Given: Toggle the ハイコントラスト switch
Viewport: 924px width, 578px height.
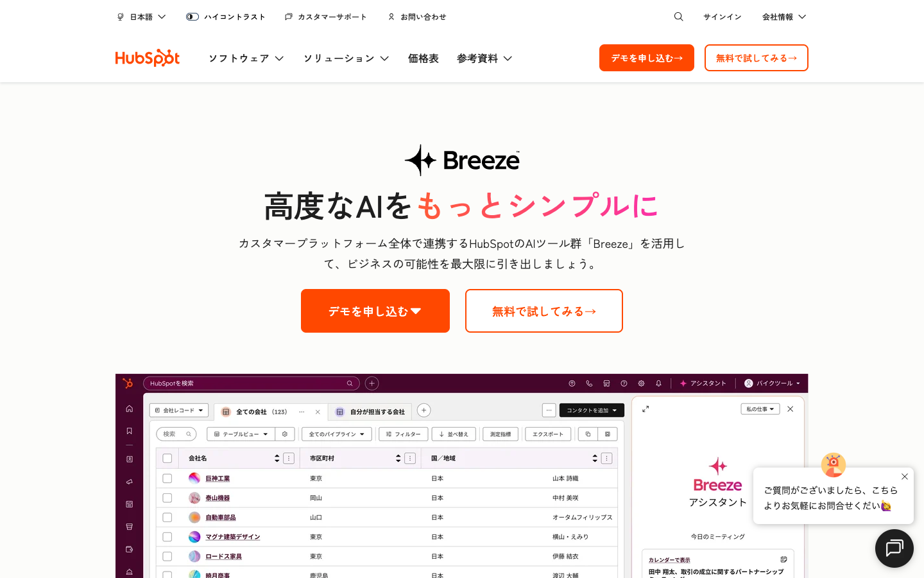Looking at the screenshot, I should click(x=193, y=17).
